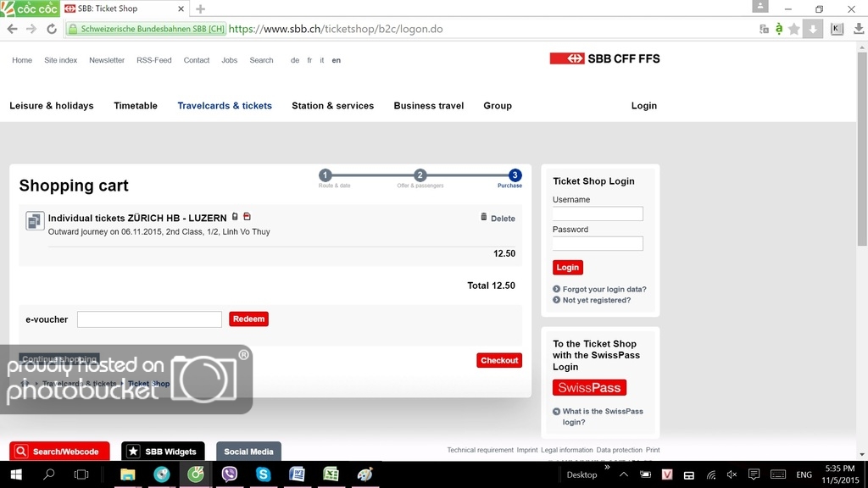
Task: Click the step 3 Purchase marker
Action: pyautogui.click(x=515, y=175)
